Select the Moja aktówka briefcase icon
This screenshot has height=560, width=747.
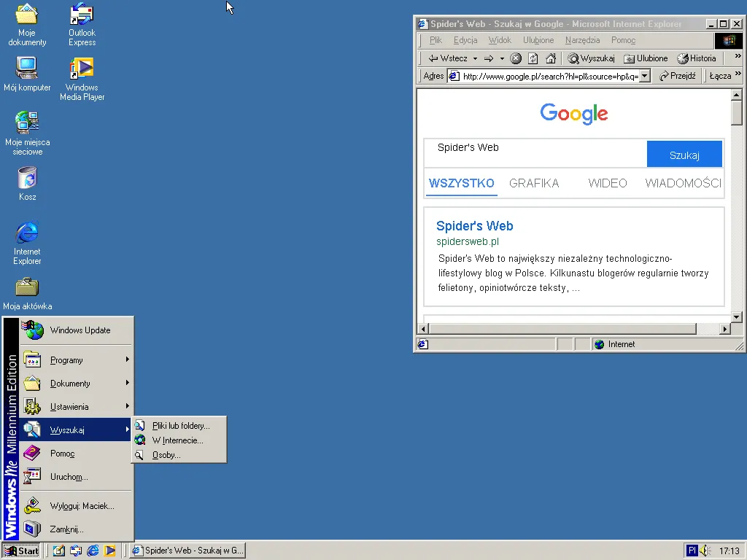coord(27,295)
